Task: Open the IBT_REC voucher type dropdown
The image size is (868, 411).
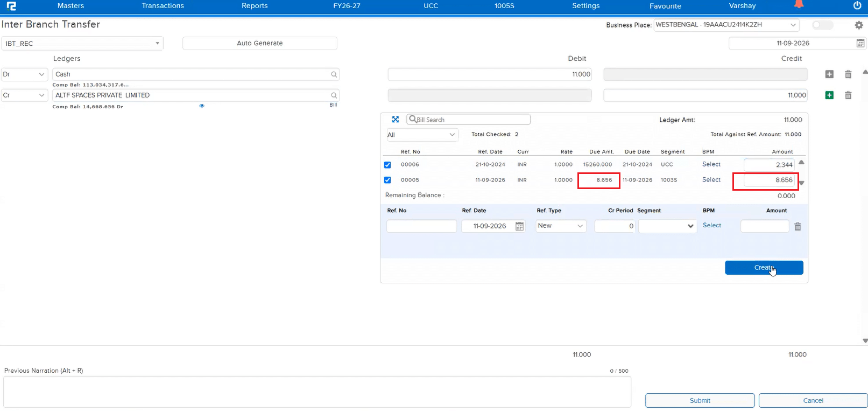Action: (x=82, y=43)
